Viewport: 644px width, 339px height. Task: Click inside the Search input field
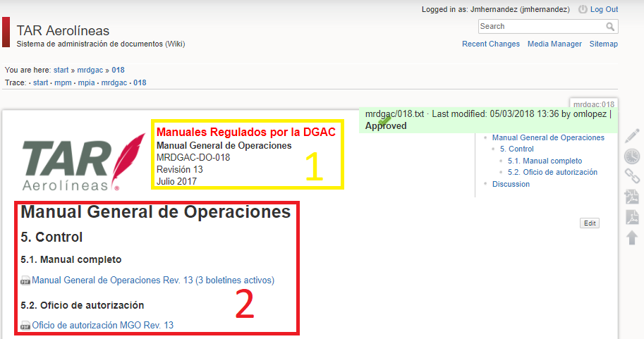coord(540,27)
